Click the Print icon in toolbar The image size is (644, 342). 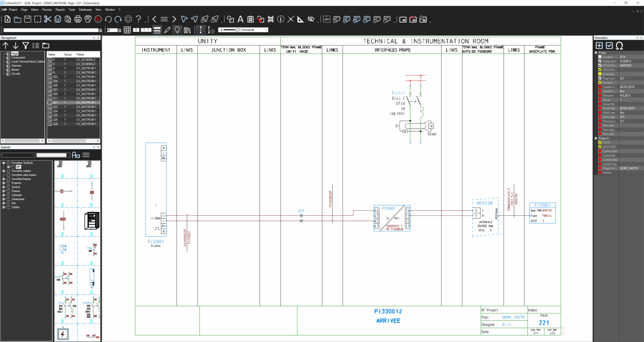(x=78, y=19)
